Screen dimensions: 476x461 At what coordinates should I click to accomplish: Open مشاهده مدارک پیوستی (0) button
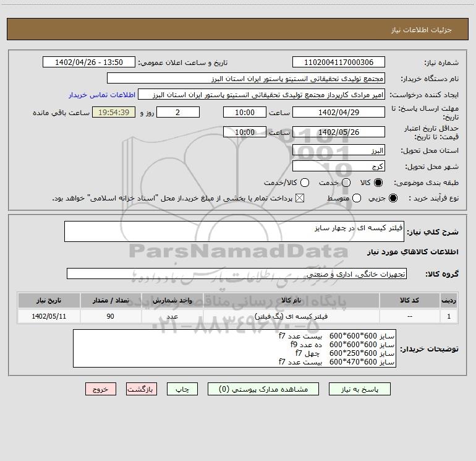263,389
